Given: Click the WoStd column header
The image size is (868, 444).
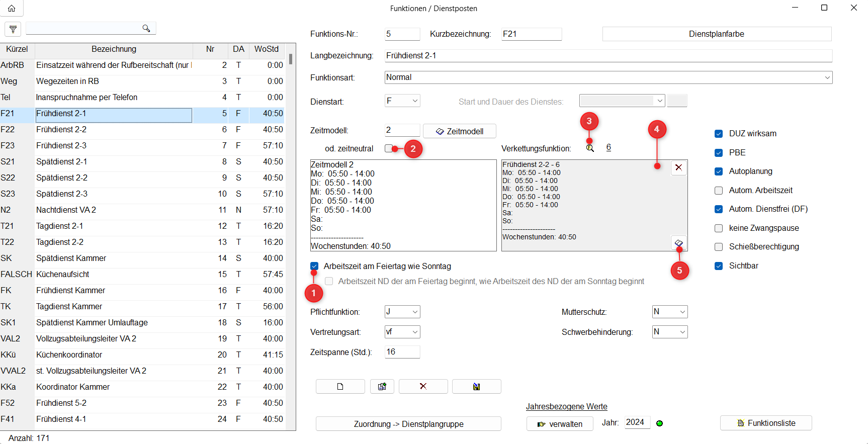Looking at the screenshot, I should [x=266, y=49].
